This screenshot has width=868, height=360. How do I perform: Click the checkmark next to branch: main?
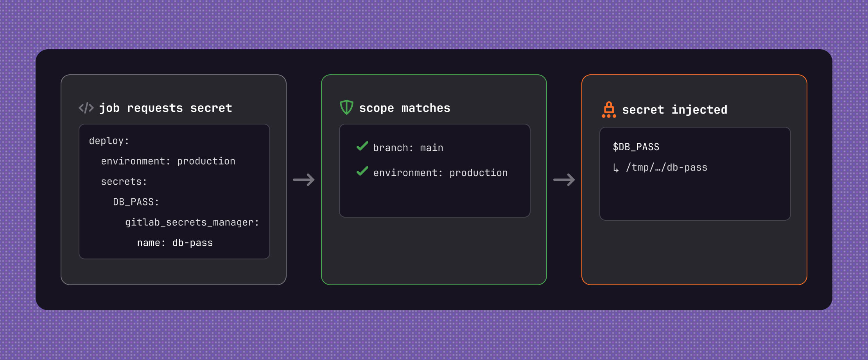tap(362, 146)
